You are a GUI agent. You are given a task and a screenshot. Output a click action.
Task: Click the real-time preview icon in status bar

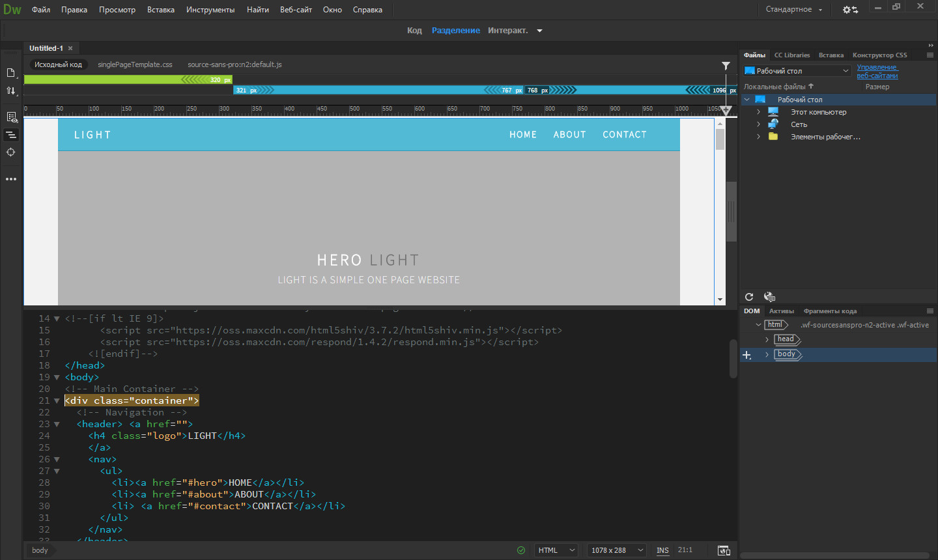(x=724, y=551)
